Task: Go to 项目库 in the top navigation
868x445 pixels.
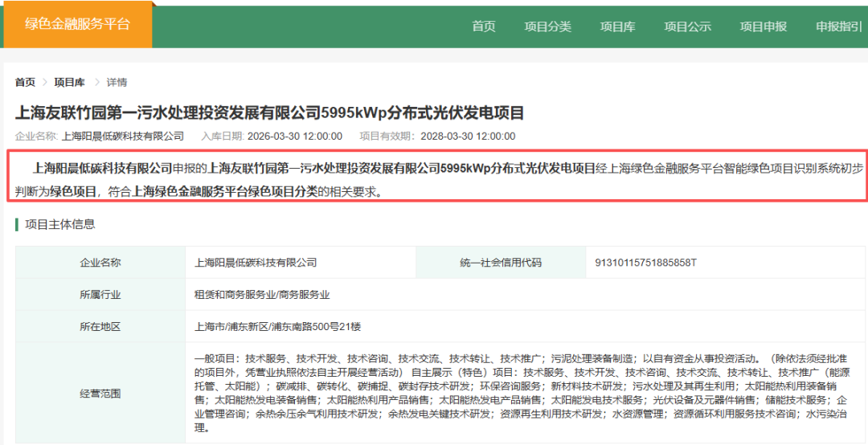Action: (618, 27)
